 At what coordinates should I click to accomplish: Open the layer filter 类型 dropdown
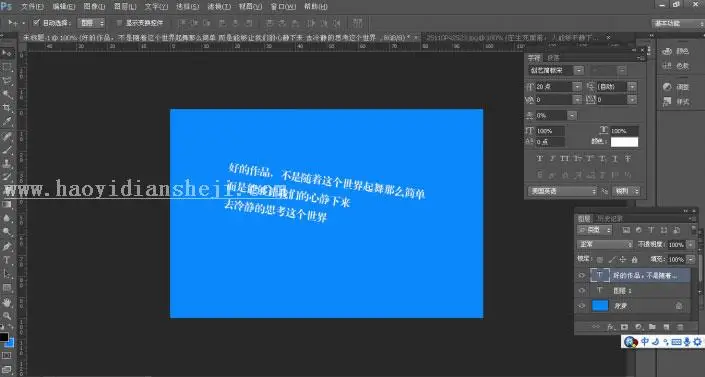(x=595, y=230)
